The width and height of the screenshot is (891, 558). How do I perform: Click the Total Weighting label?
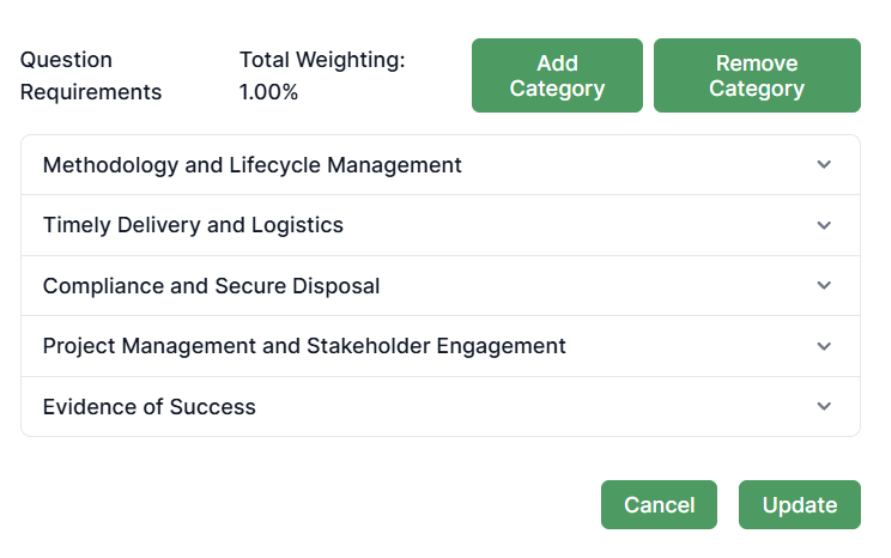pos(322,60)
